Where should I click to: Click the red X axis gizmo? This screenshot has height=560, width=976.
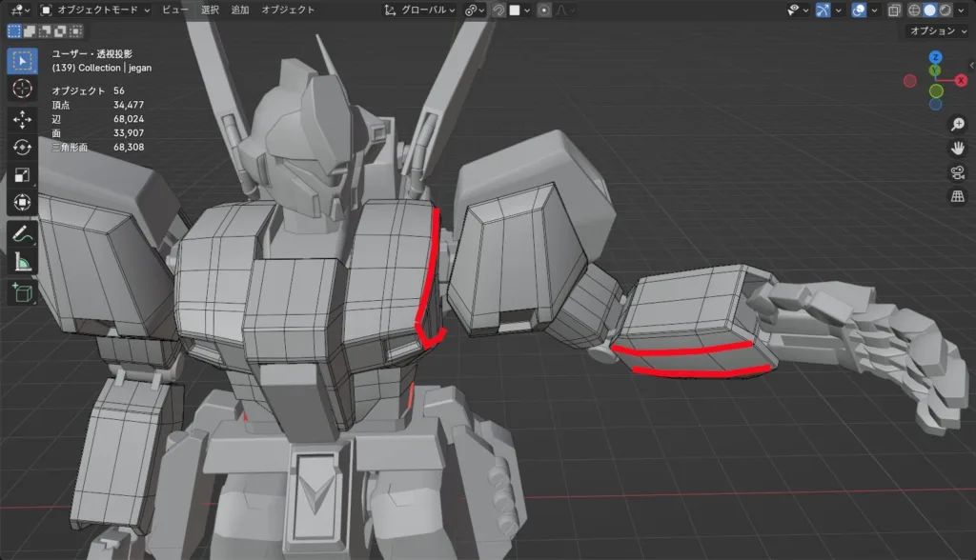tap(961, 80)
